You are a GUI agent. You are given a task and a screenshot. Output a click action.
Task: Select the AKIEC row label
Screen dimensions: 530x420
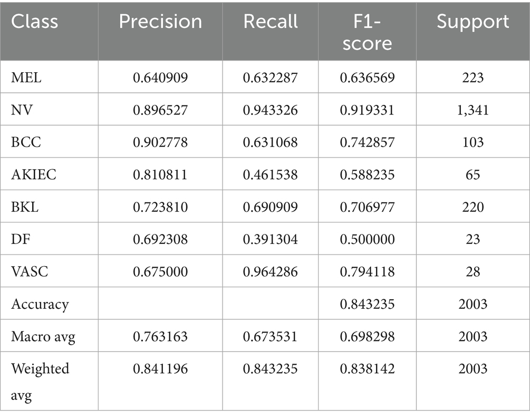[33, 174]
